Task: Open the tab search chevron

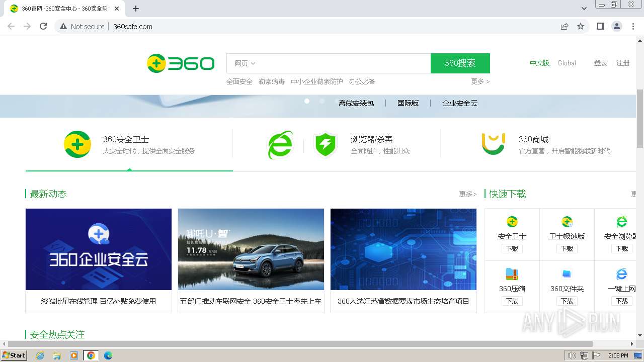Action: click(x=584, y=9)
